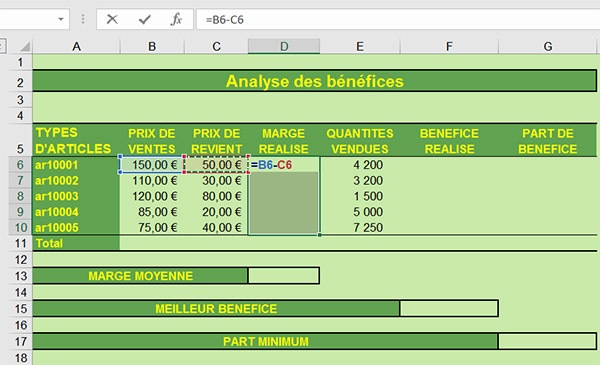Click the 'PART DE BENEFICE' header cell

548,140
